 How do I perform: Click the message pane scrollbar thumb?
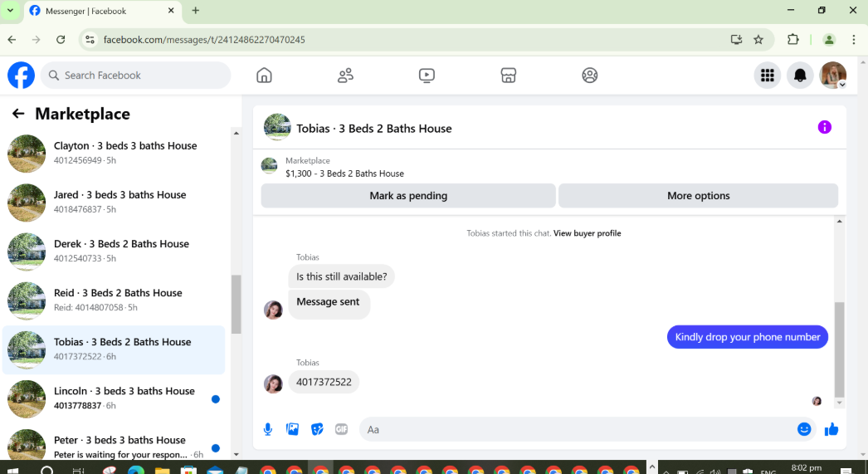click(839, 350)
